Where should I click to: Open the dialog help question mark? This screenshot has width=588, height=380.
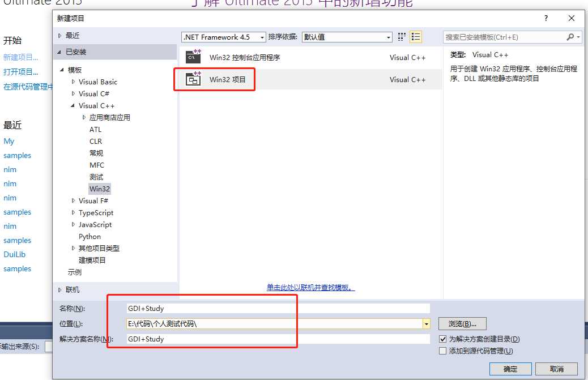click(546, 18)
